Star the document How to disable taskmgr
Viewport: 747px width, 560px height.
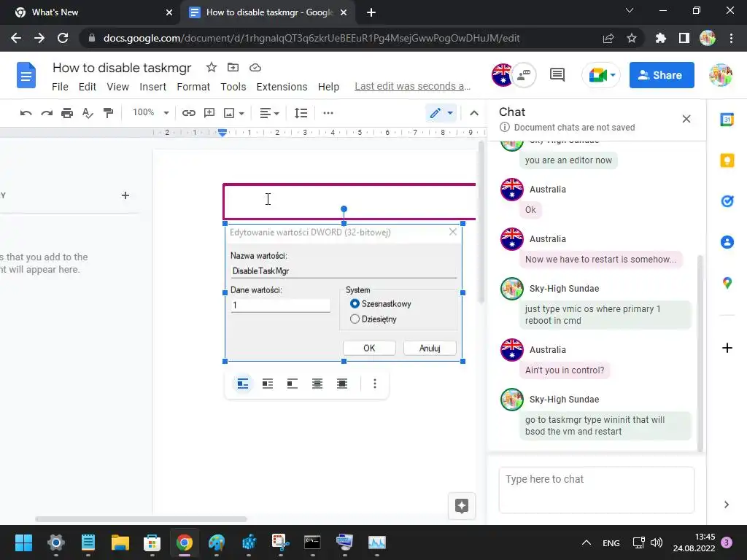[x=211, y=68]
